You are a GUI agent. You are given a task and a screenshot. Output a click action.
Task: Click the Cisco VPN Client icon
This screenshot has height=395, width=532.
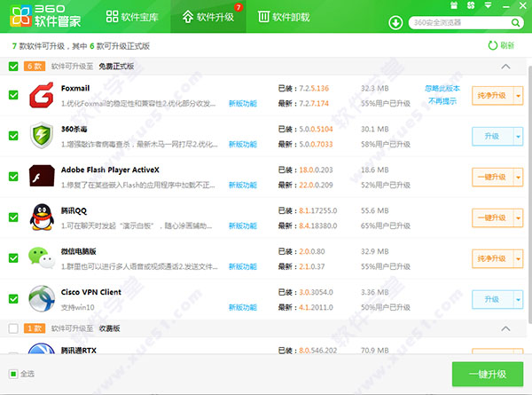point(42,298)
